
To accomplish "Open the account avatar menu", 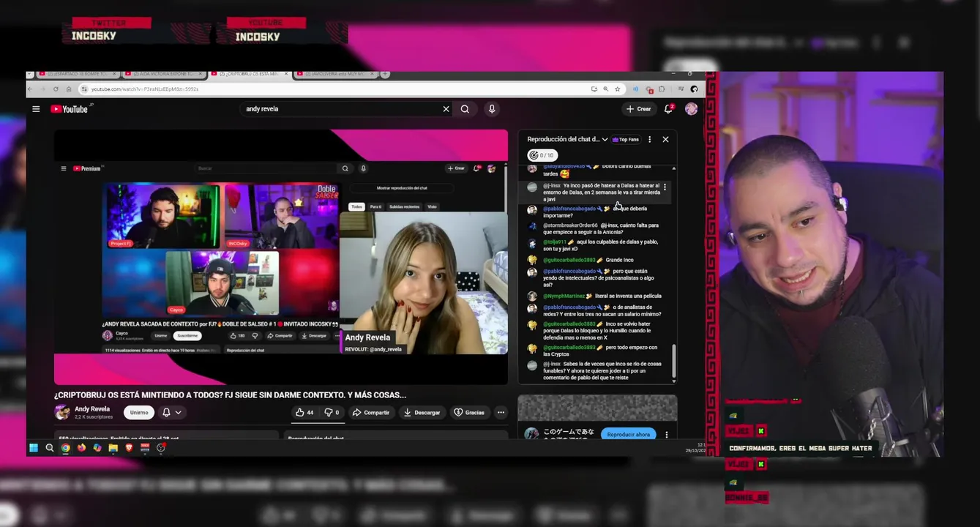I will (x=691, y=109).
